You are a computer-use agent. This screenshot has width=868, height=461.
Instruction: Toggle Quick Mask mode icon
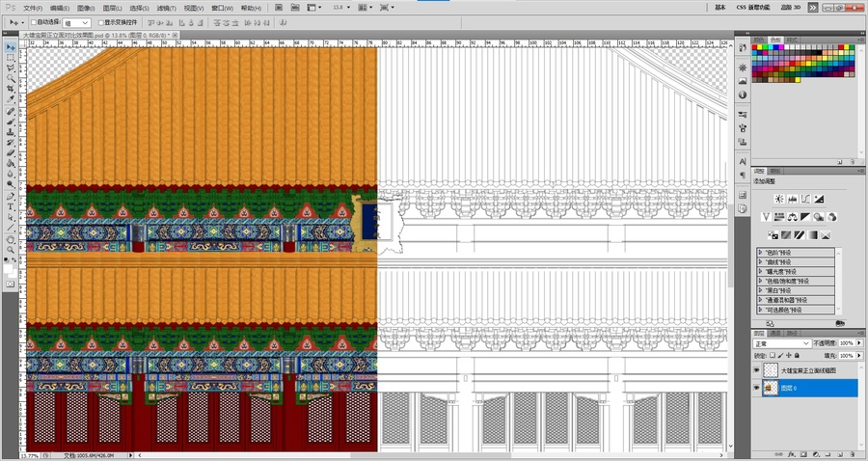pos(11,284)
